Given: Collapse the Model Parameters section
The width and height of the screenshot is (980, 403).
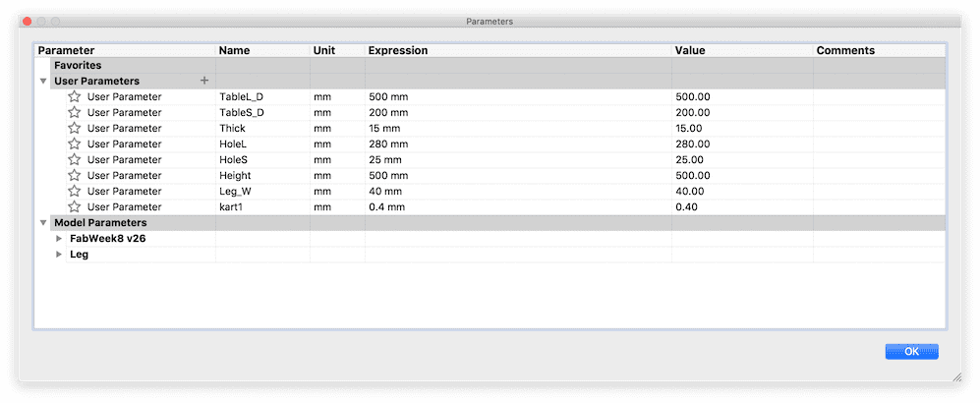Looking at the screenshot, I should 43,223.
